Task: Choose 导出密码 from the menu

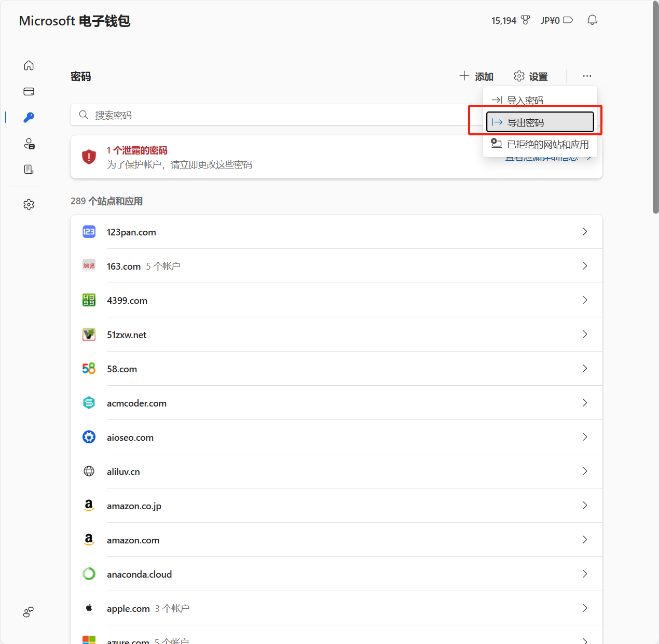Action: point(540,122)
